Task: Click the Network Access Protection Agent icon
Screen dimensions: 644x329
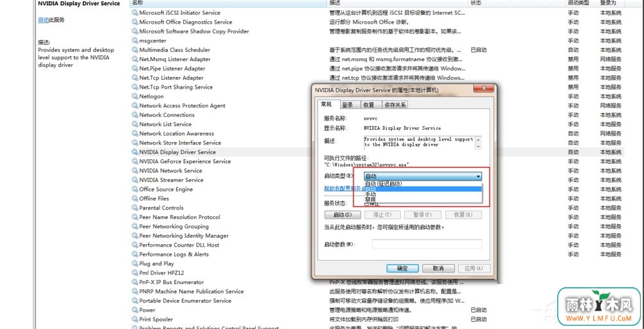Action: [x=135, y=105]
